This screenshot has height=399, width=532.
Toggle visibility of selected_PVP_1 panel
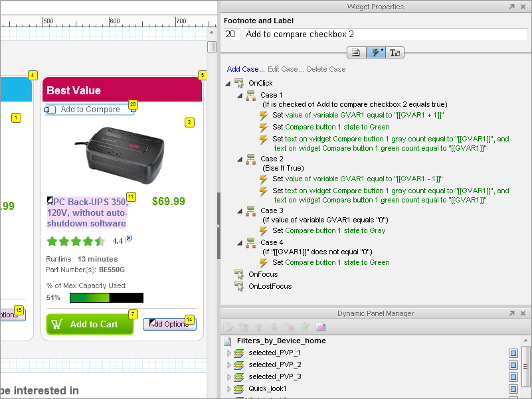click(513, 353)
